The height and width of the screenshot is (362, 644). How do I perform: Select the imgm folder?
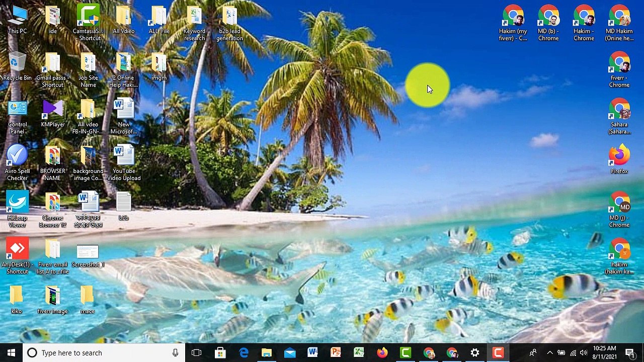click(159, 67)
